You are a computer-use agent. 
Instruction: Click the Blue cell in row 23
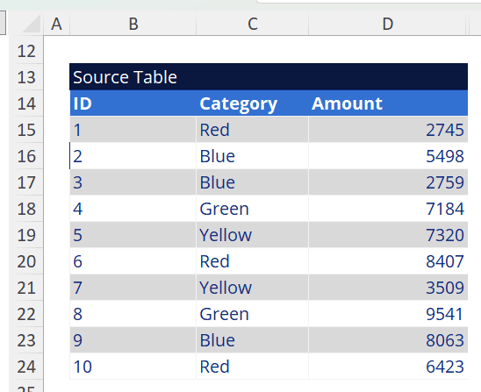point(252,340)
